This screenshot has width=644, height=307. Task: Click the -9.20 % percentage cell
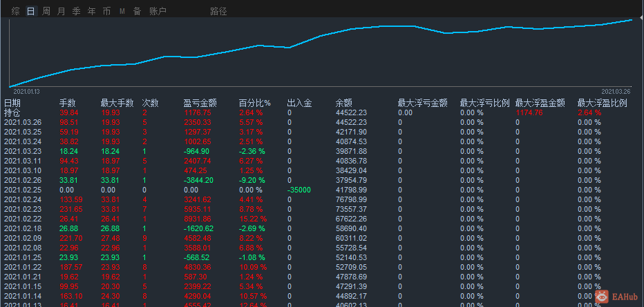[x=252, y=180]
